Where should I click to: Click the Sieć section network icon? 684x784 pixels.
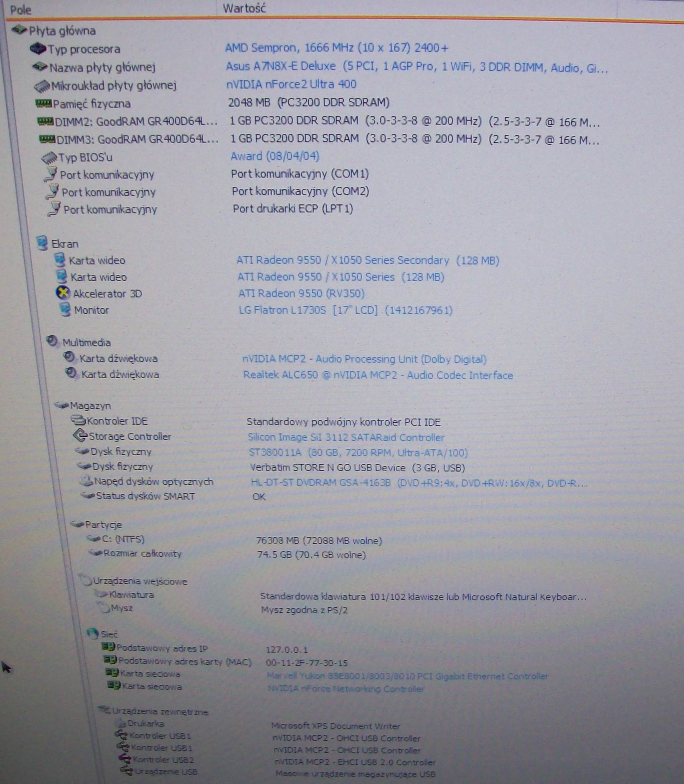pyautogui.click(x=93, y=633)
